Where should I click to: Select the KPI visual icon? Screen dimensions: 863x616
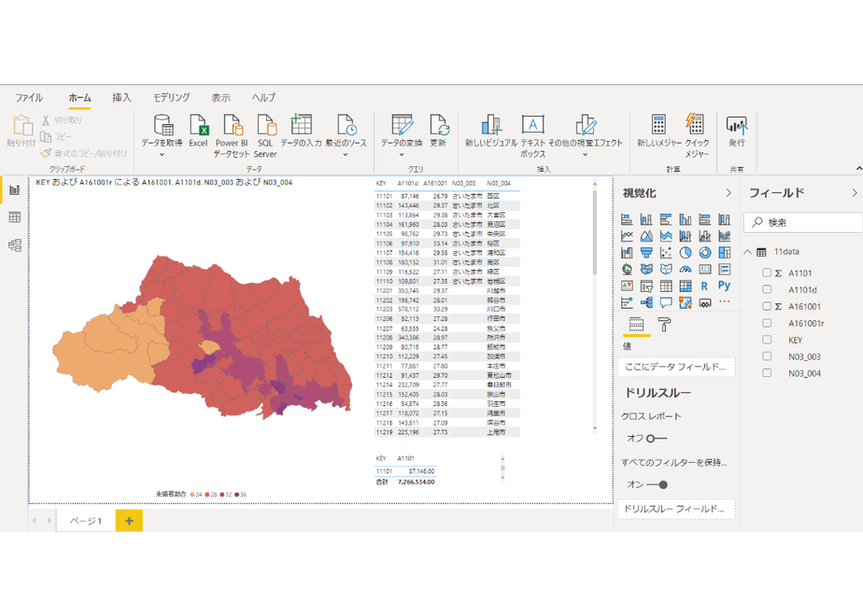627,286
